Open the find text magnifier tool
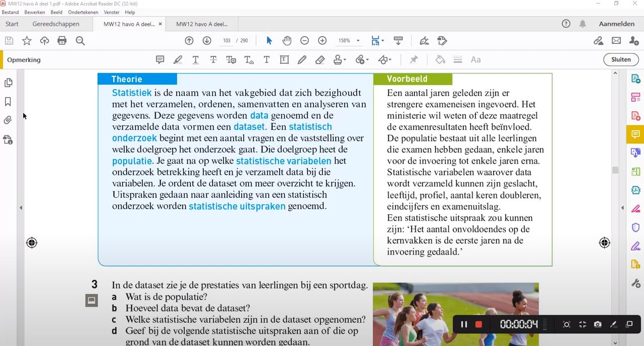Screen dimensions: 644x346 [x=80, y=41]
